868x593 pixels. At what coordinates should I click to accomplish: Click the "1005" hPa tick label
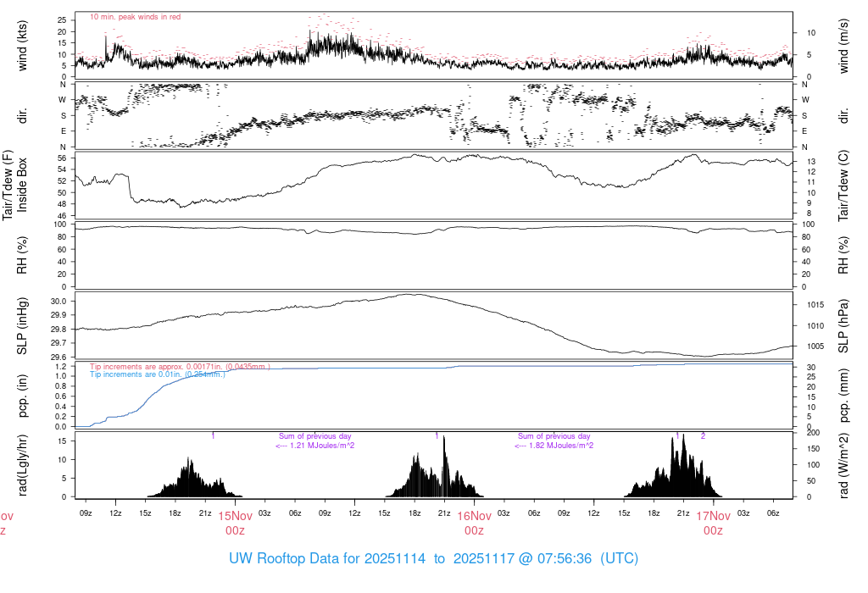(815, 346)
